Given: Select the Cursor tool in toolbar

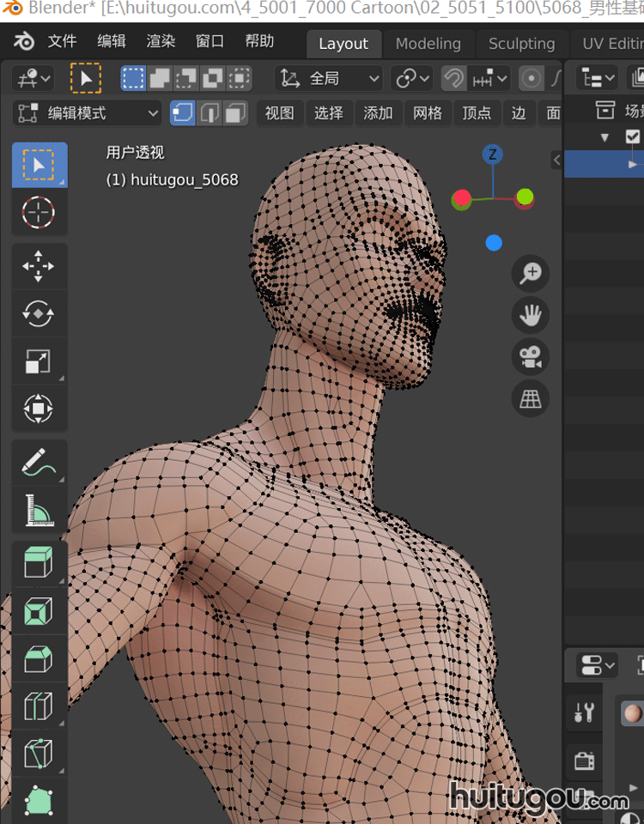Looking at the screenshot, I should [x=39, y=211].
